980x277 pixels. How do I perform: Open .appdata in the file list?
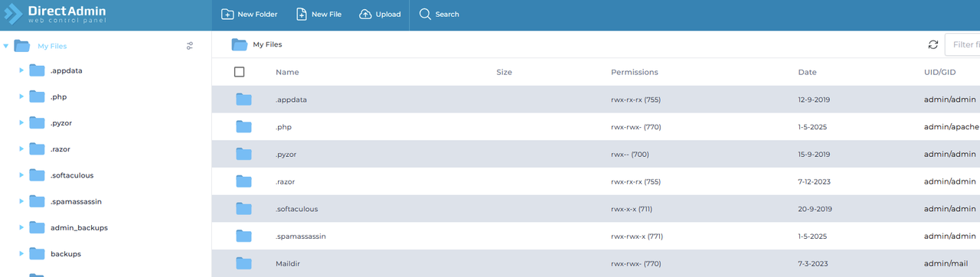pos(291,99)
